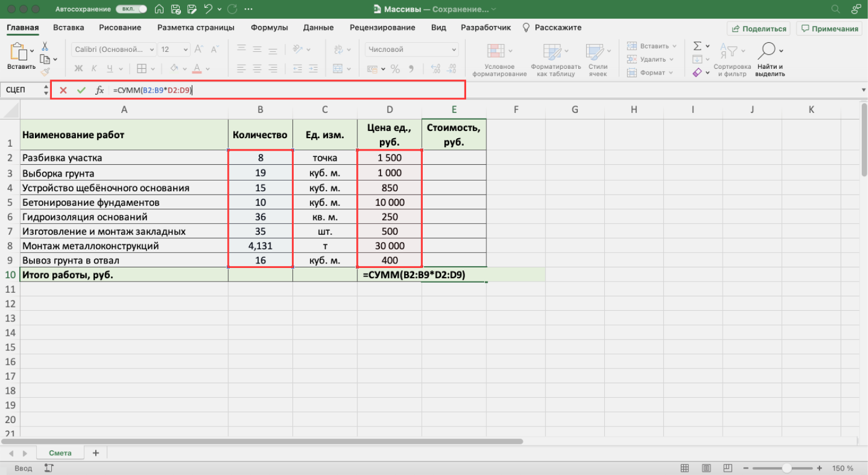Screen dimensions: 868x475
Task: Switch to page layout view
Action: click(x=706, y=468)
